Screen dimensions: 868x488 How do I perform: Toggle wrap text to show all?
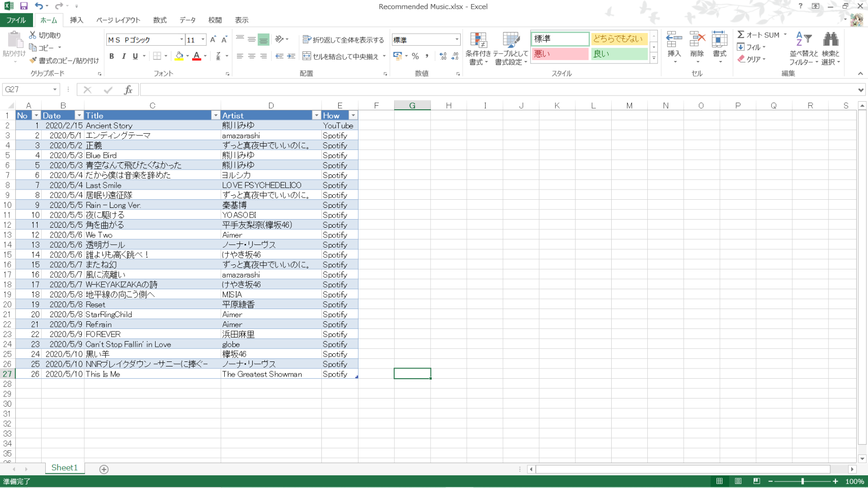343,40
